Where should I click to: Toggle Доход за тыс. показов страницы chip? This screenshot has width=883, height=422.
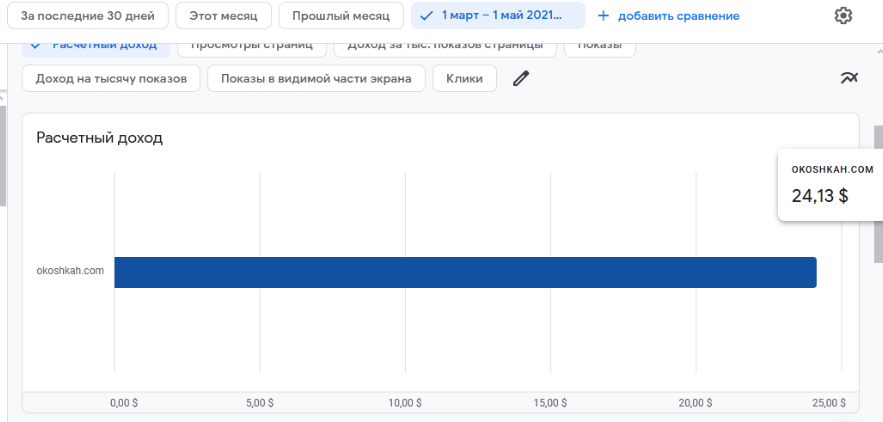click(445, 48)
